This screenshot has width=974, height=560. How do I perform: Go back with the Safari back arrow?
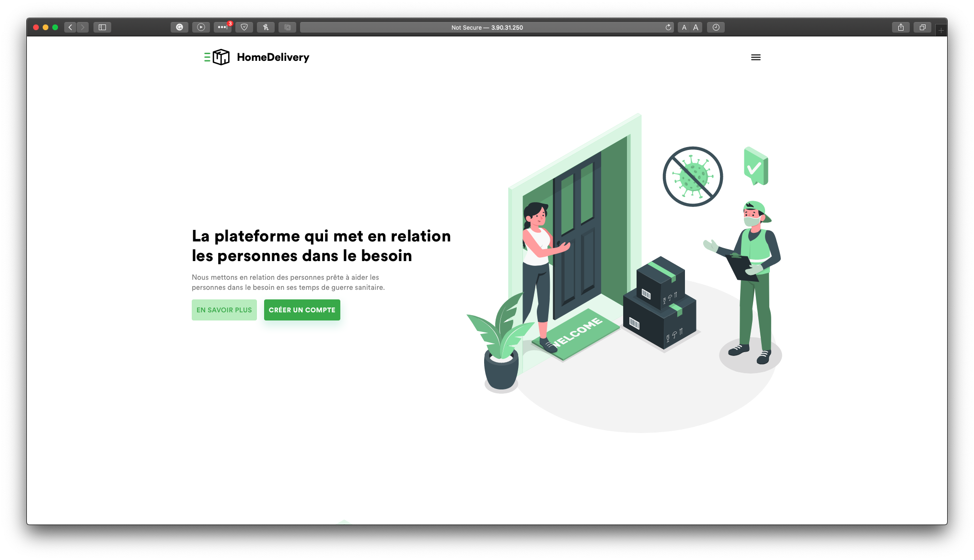(x=70, y=27)
